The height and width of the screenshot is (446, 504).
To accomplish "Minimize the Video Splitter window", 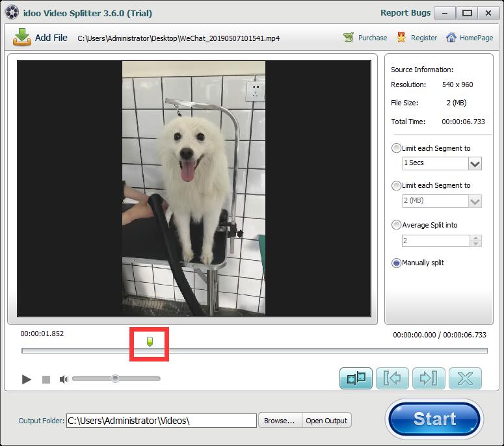I will click(x=445, y=13).
